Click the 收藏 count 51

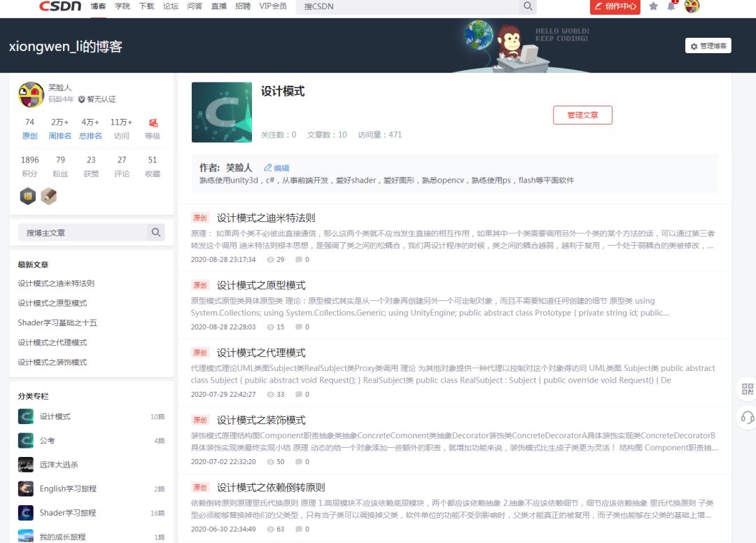point(153,160)
